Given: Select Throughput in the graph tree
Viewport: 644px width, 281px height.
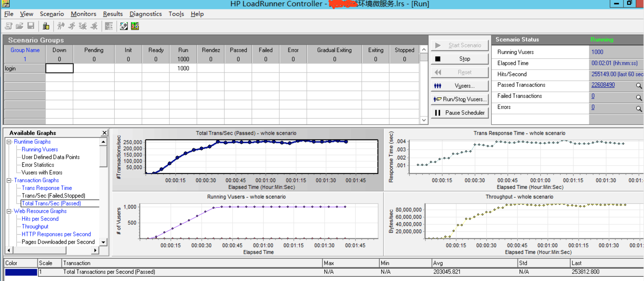Looking at the screenshot, I should [35, 226].
